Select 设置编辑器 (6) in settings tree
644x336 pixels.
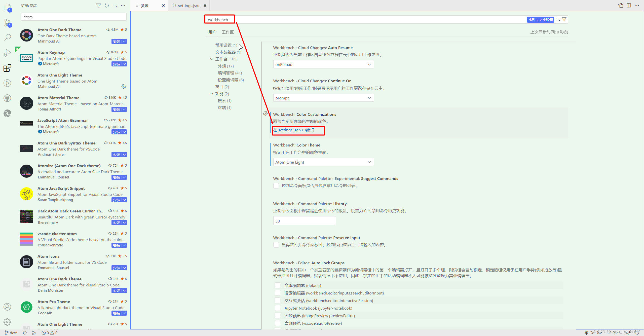click(x=231, y=80)
